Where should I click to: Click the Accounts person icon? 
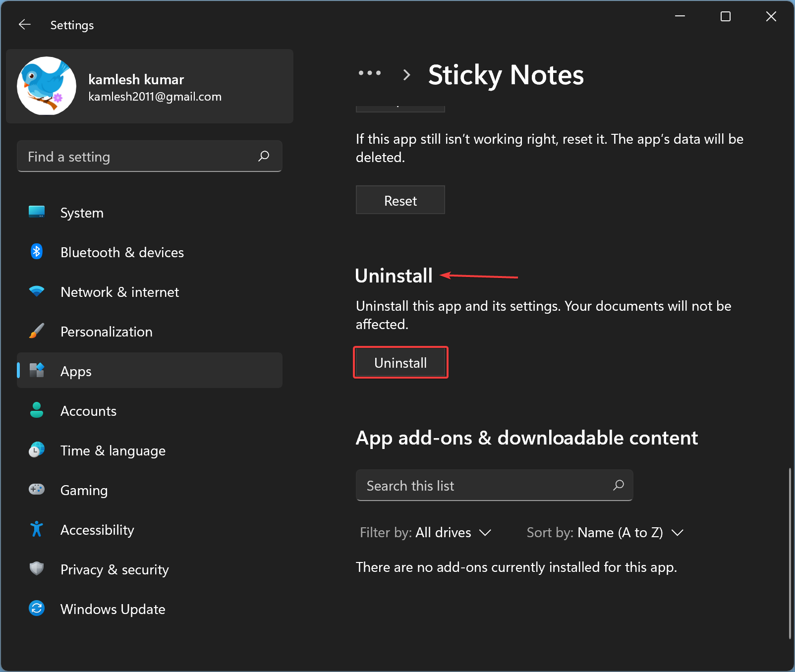(x=37, y=410)
